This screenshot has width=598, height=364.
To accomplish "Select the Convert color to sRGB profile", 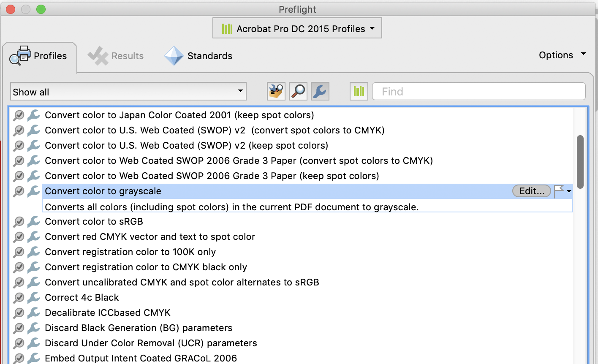I will coord(94,221).
